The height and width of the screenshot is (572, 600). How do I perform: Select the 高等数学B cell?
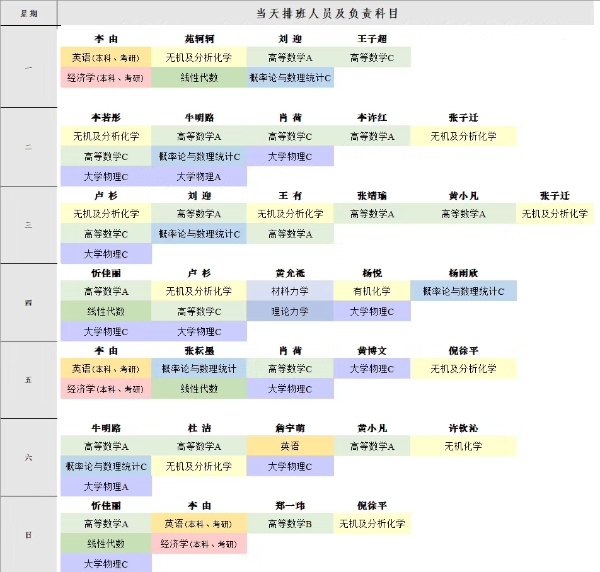coord(290,523)
